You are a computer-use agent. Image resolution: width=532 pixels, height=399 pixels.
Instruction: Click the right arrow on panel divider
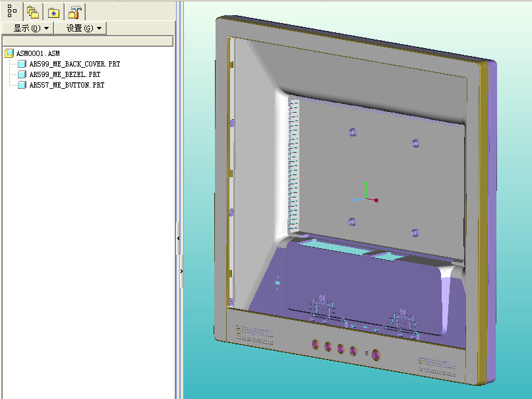(181, 271)
